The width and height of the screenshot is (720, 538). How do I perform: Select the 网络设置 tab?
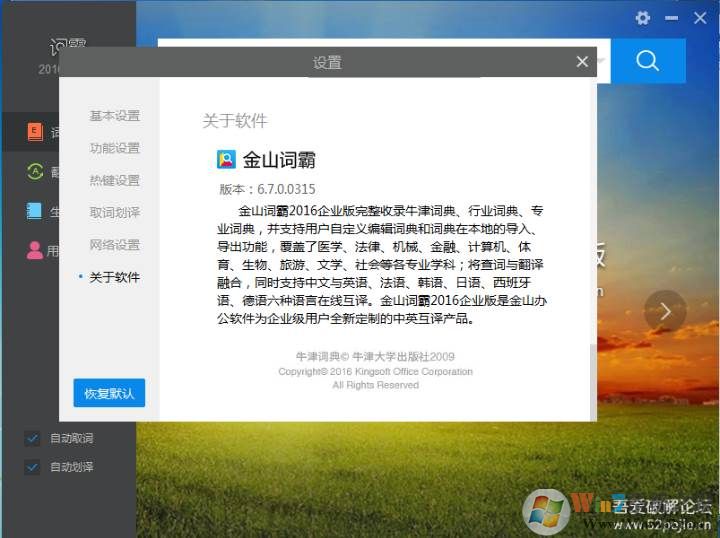(x=114, y=245)
